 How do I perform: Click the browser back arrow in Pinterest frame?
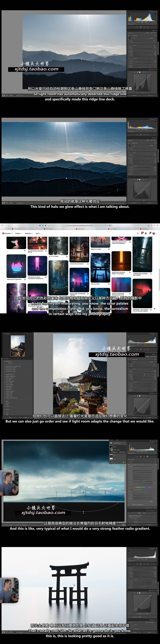click(6, 226)
